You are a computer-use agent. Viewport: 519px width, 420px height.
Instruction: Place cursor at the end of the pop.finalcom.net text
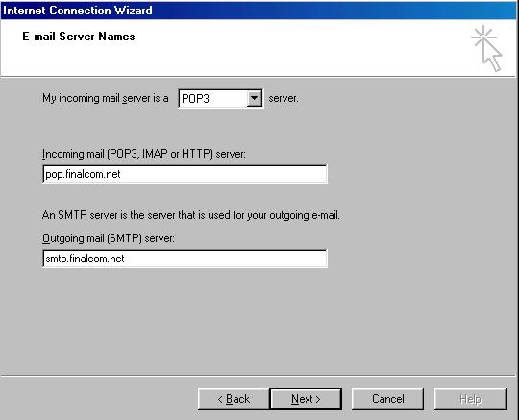pos(121,174)
